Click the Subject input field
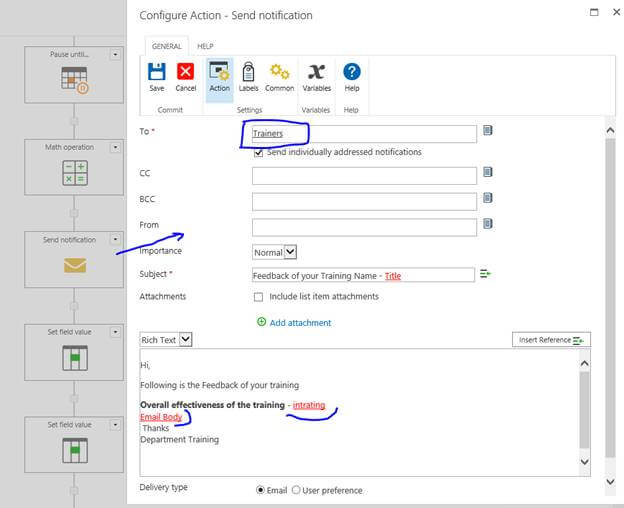The image size is (624, 508). pyautogui.click(x=363, y=275)
